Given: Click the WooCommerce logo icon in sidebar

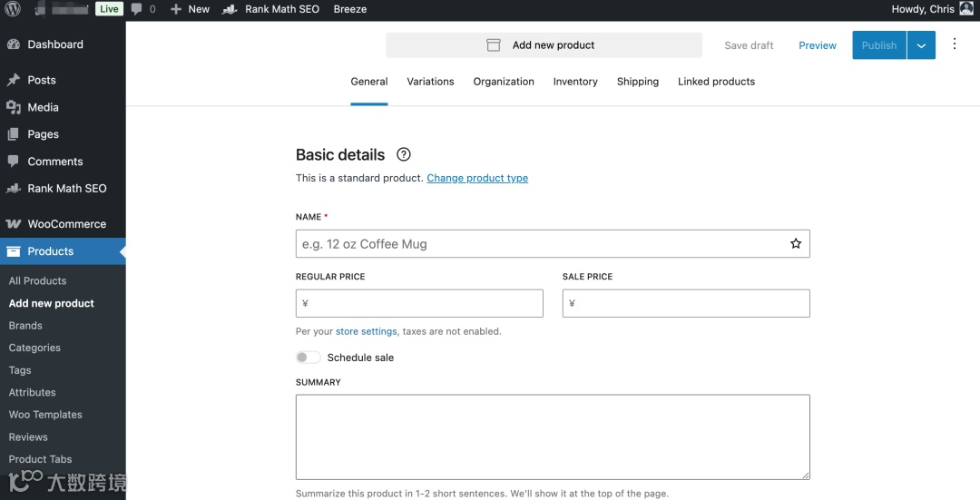Looking at the screenshot, I should pyautogui.click(x=14, y=224).
